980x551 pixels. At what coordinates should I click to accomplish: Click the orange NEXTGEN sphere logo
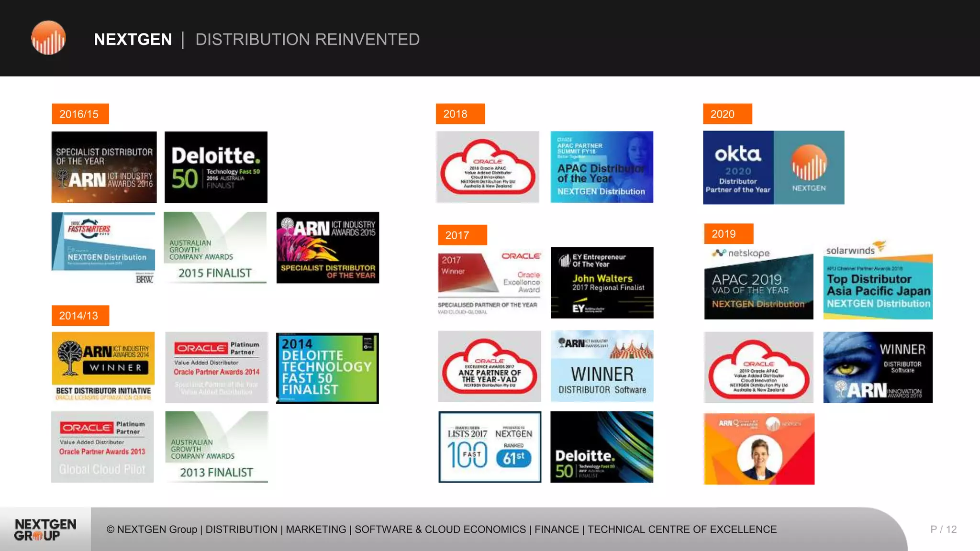48,38
